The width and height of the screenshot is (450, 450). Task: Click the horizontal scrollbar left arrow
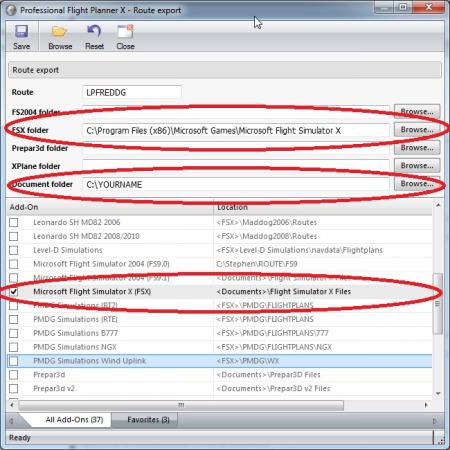12,405
